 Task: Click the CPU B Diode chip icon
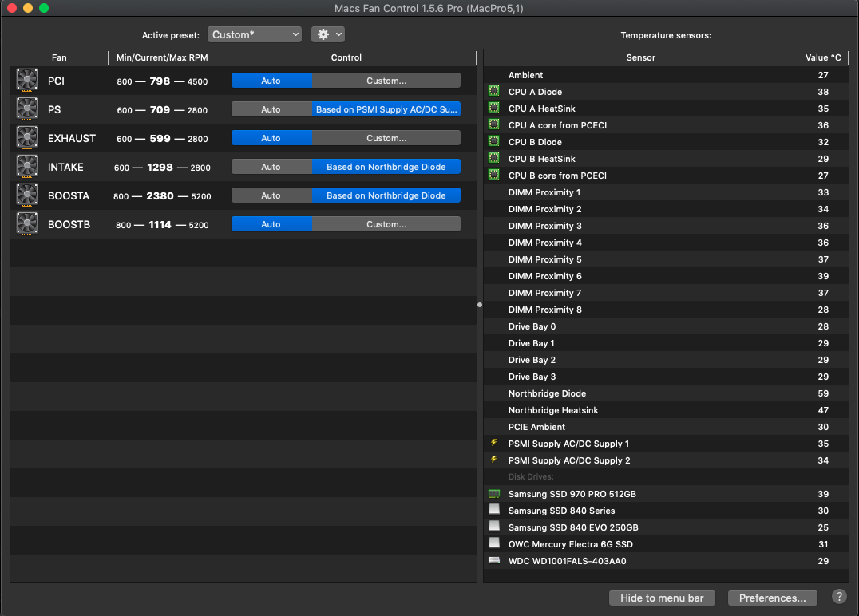pos(493,141)
